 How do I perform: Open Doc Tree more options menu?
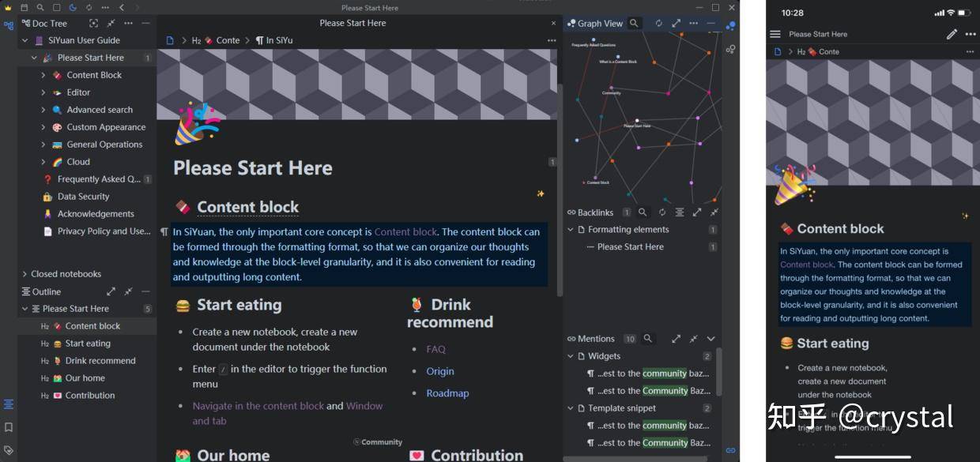click(128, 24)
